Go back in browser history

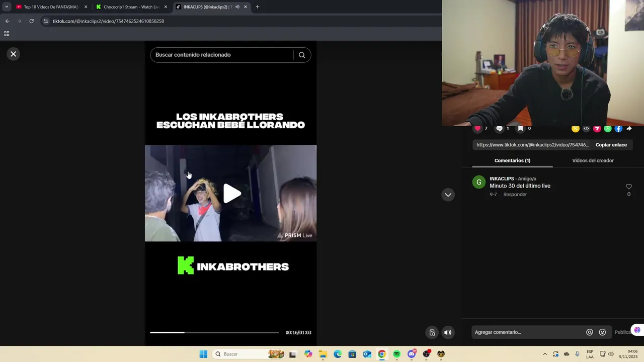click(x=7, y=21)
